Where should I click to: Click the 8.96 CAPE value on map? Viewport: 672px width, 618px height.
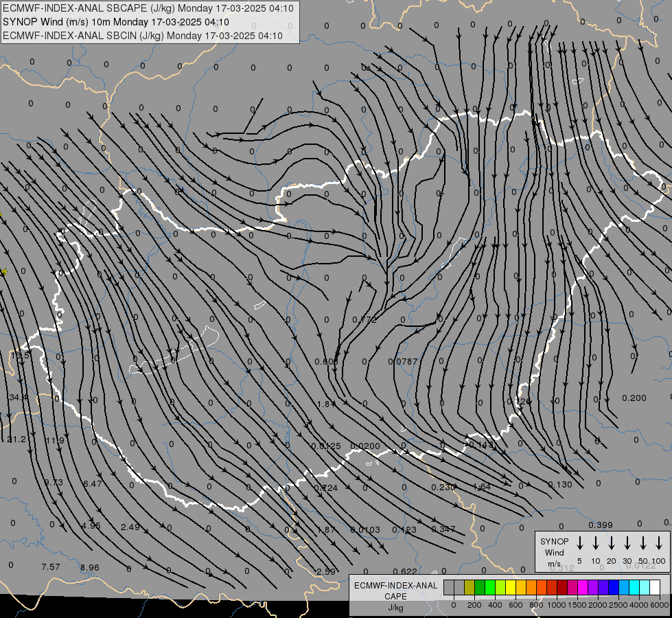click(89, 567)
